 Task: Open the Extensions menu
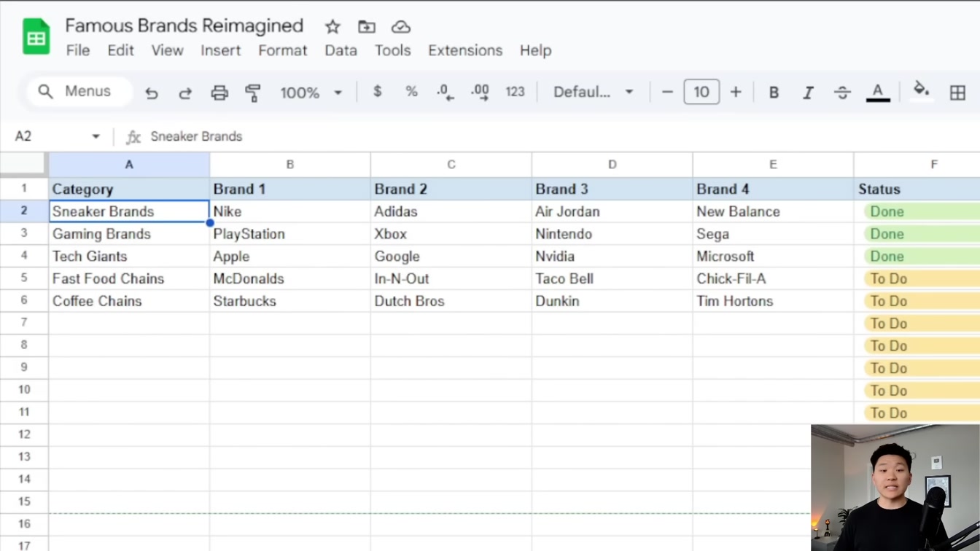point(465,50)
